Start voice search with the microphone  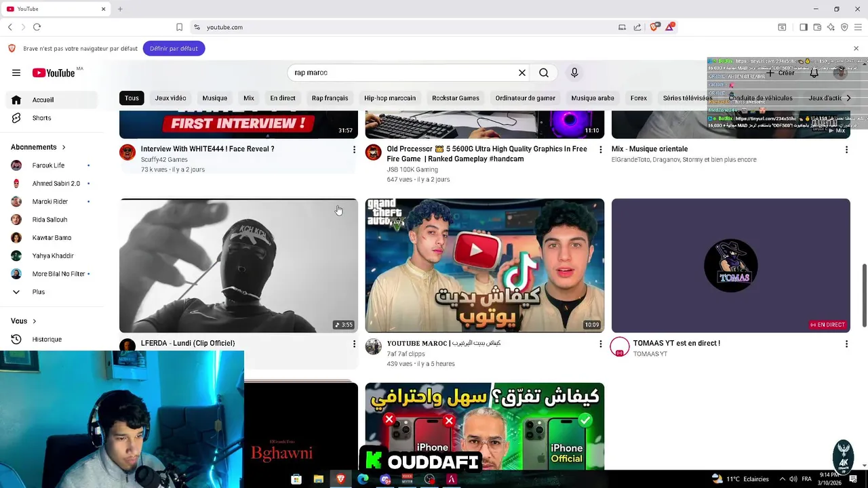(x=574, y=73)
